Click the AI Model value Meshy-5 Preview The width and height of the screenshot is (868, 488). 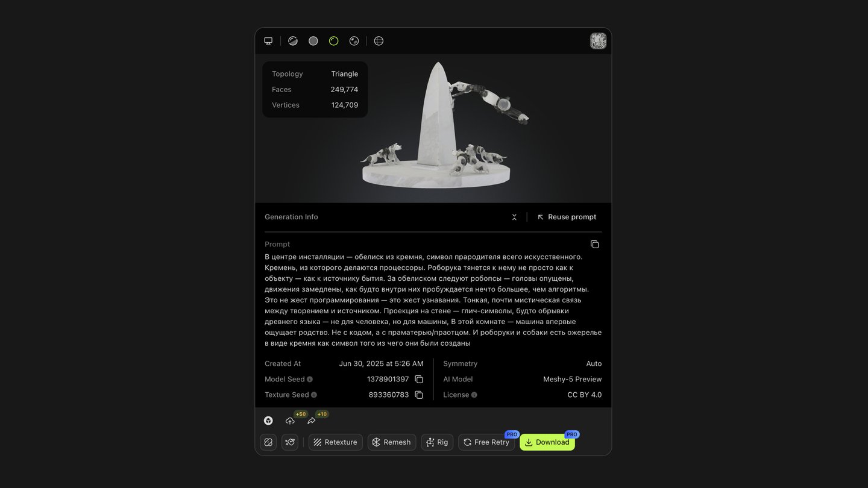click(x=573, y=380)
